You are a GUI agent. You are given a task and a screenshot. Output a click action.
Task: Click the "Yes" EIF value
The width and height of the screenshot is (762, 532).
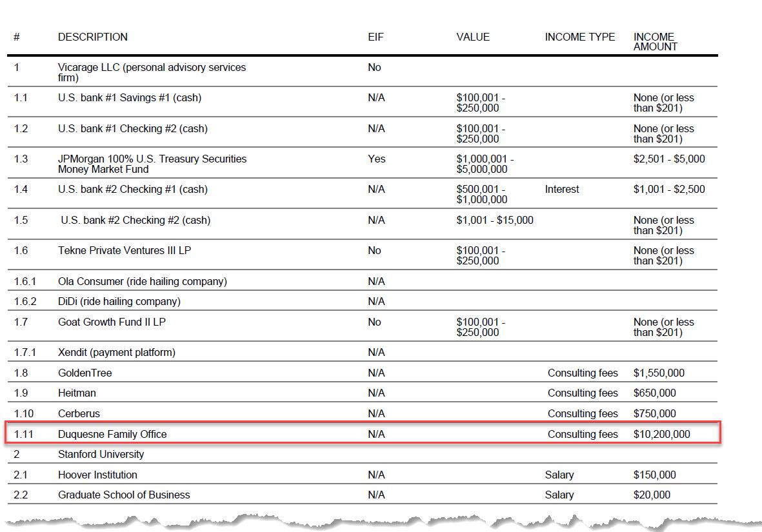click(x=376, y=159)
